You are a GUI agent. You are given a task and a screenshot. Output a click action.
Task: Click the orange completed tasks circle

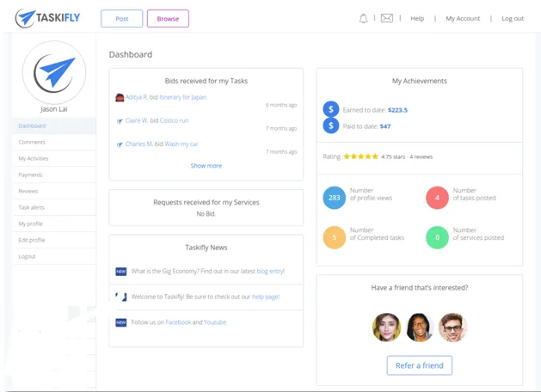coord(334,237)
